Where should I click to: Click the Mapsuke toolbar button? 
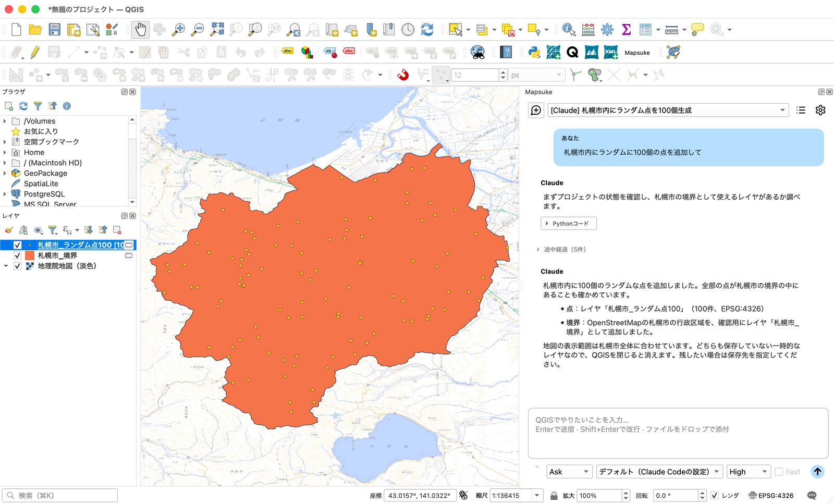point(637,53)
